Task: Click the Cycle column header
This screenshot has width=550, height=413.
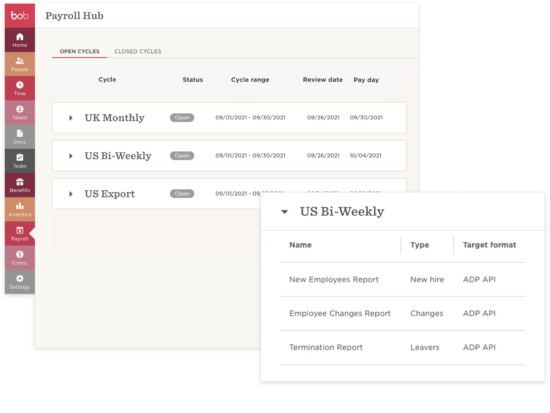Action: coord(107,80)
